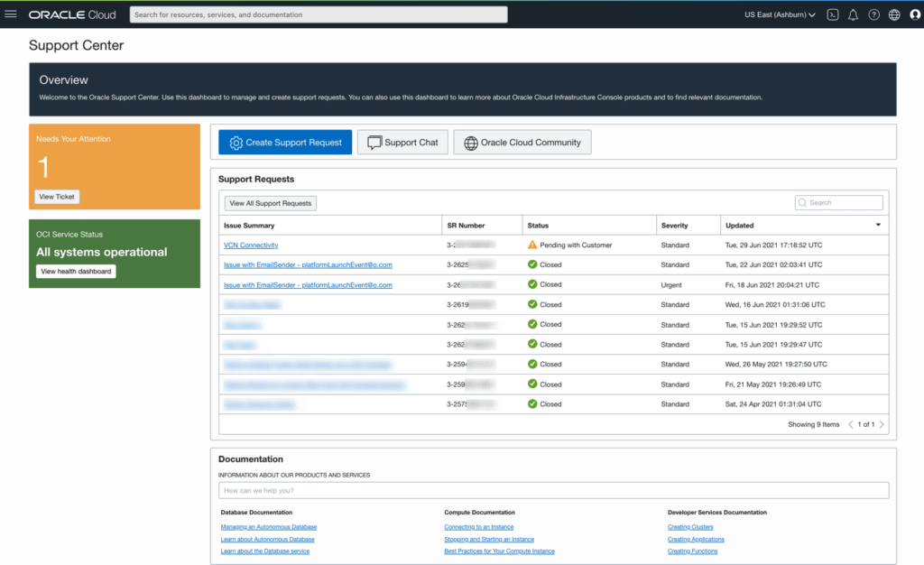Open the US East (Ashburn) region selector
The image size is (924, 565).
tap(779, 14)
